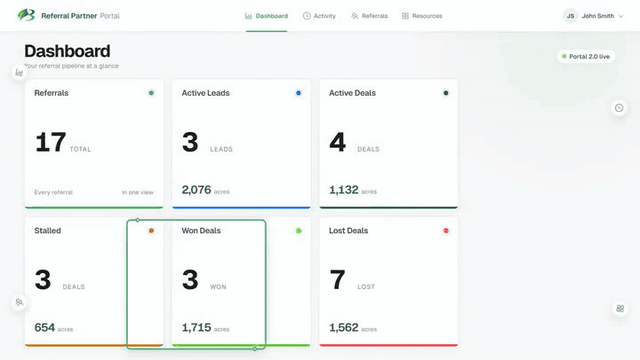The height and width of the screenshot is (360, 640).
Task: Click the 'Won Deals' card title
Action: (201, 231)
